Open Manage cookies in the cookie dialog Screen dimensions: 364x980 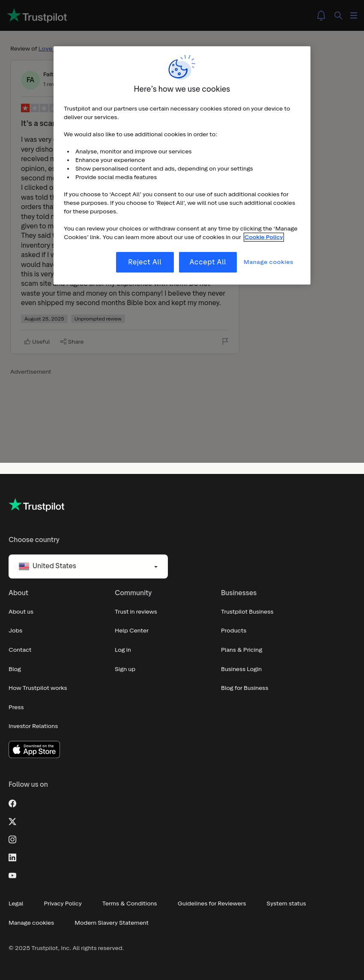269,262
